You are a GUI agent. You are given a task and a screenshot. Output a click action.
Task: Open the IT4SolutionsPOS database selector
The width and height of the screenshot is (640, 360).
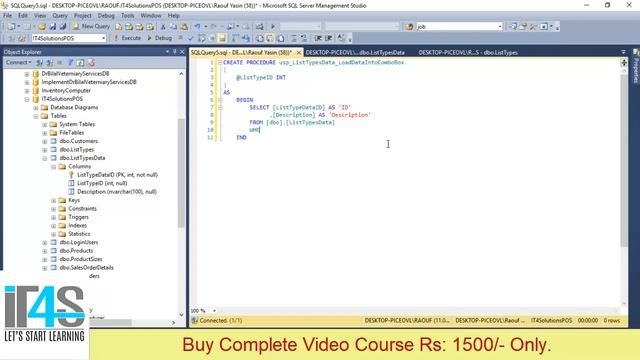point(69,38)
